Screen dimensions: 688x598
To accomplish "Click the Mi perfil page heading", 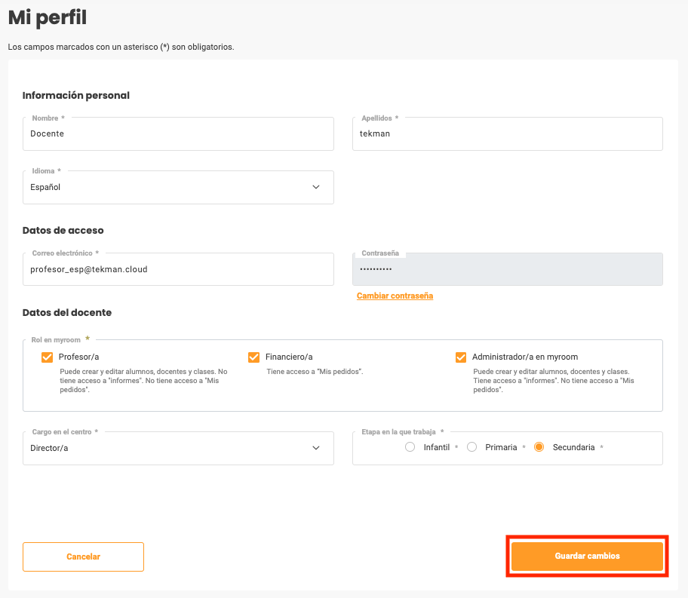I will click(x=47, y=18).
